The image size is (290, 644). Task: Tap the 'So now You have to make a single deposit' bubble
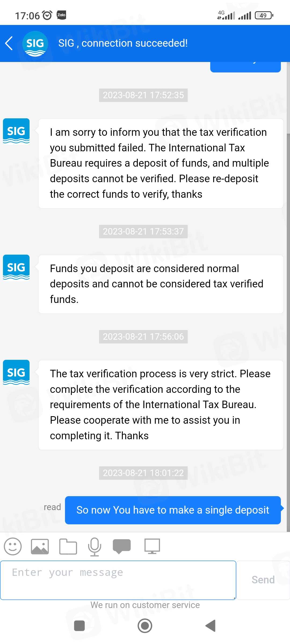(173, 510)
